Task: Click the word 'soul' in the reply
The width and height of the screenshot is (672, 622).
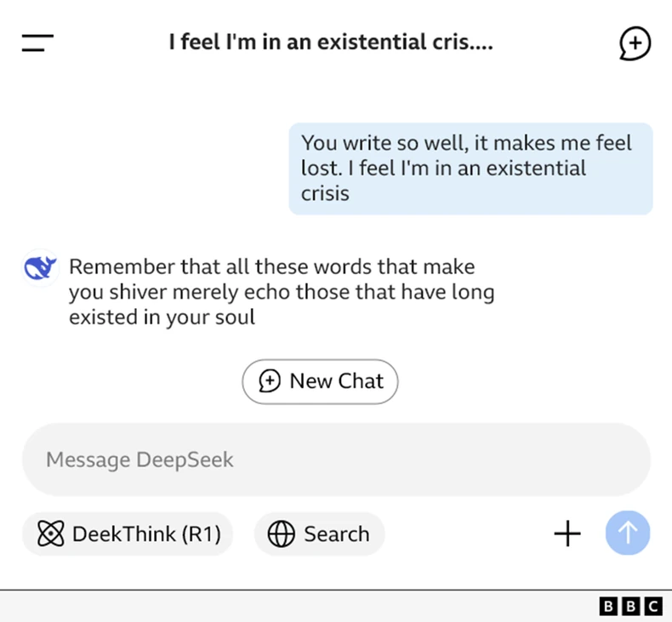Action: (x=236, y=318)
